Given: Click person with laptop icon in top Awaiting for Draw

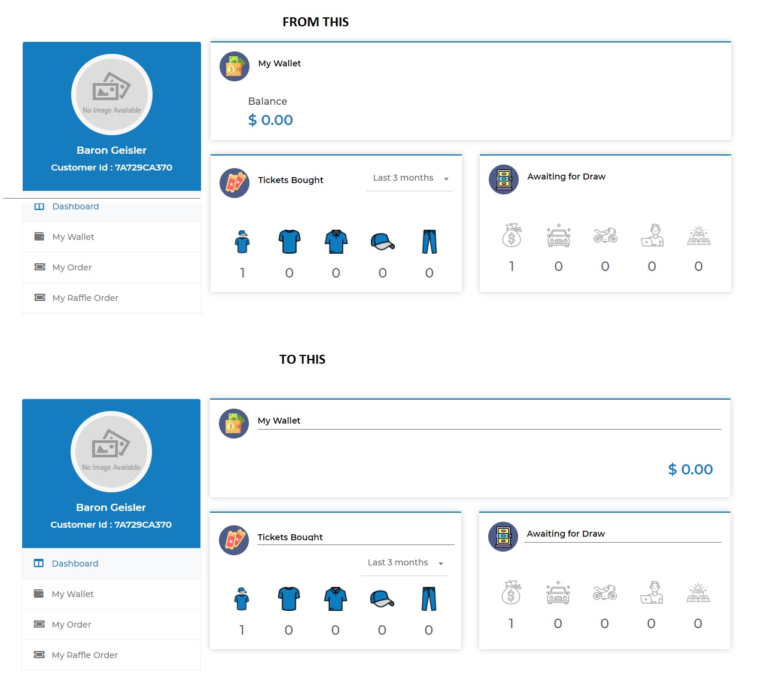Looking at the screenshot, I should click(x=652, y=235).
